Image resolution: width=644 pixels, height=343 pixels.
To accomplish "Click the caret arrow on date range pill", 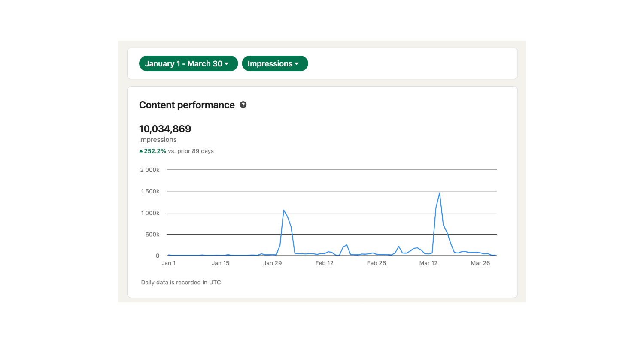I will [227, 64].
